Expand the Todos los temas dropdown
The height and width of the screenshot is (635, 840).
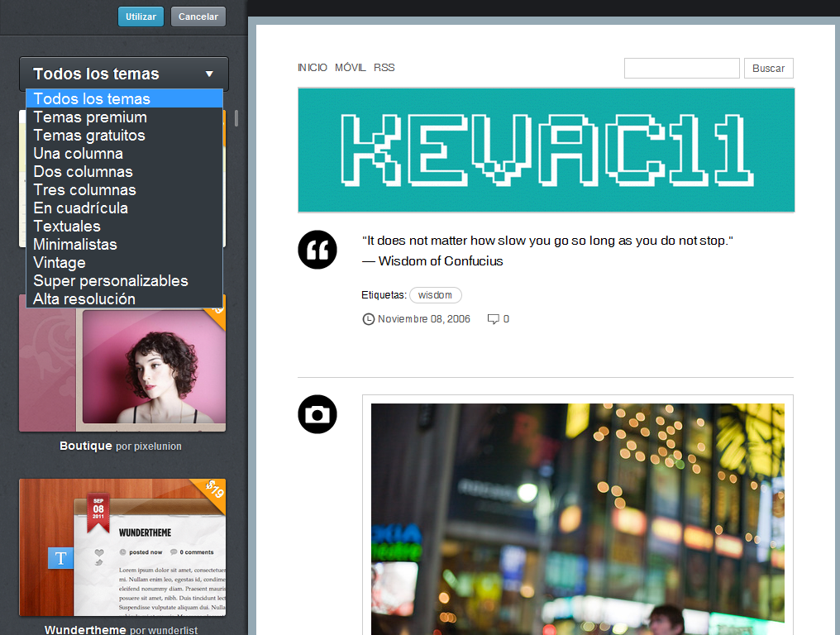[x=124, y=74]
